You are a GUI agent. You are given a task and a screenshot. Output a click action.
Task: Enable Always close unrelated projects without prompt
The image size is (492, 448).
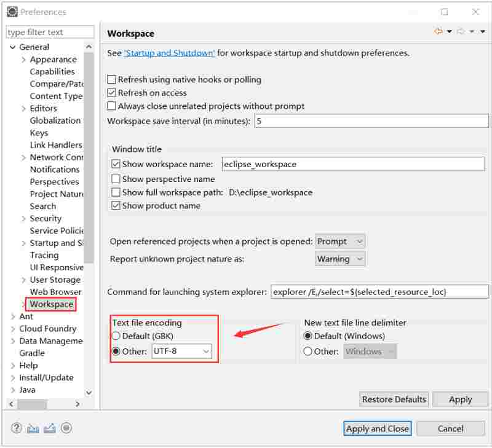point(112,106)
